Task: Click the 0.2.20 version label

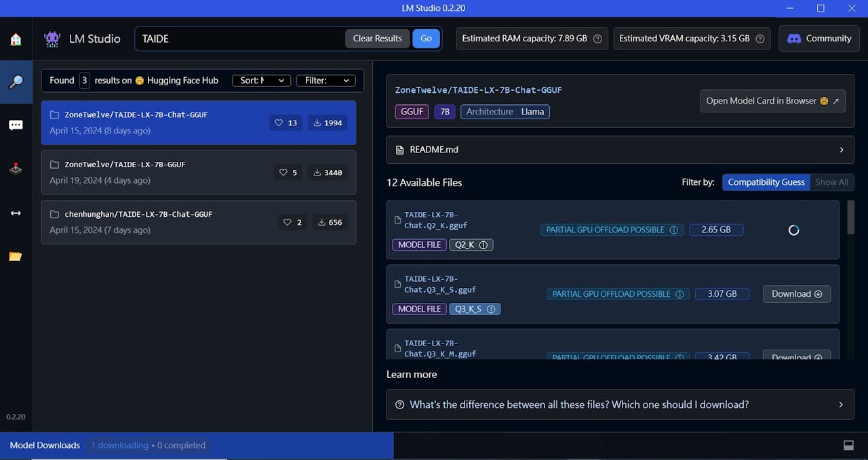Action: (x=16, y=417)
